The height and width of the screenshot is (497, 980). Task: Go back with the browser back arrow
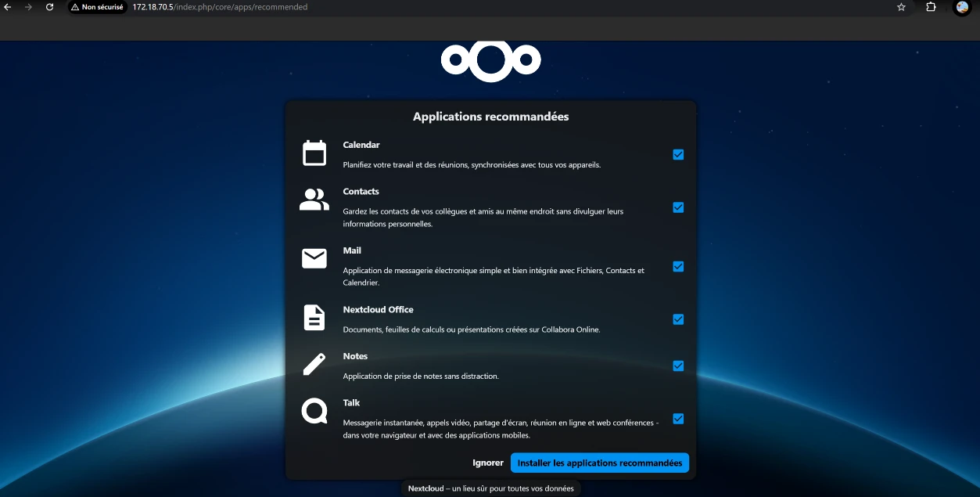pos(8,7)
